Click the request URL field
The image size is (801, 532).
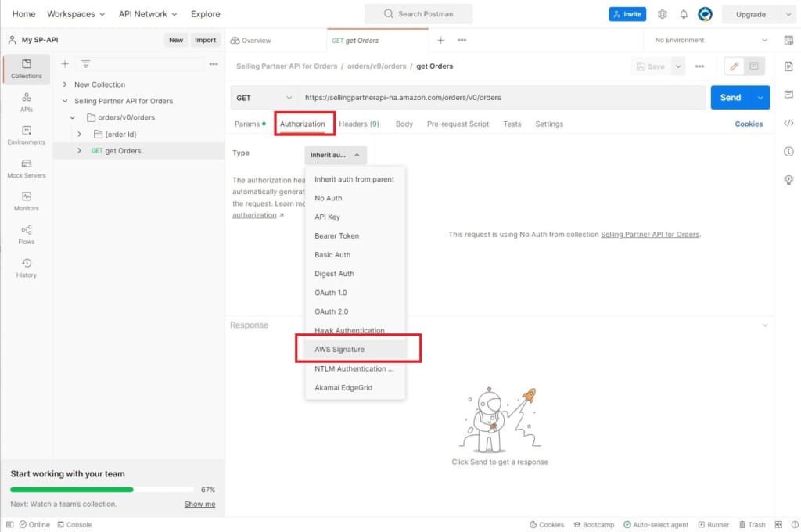(x=502, y=98)
